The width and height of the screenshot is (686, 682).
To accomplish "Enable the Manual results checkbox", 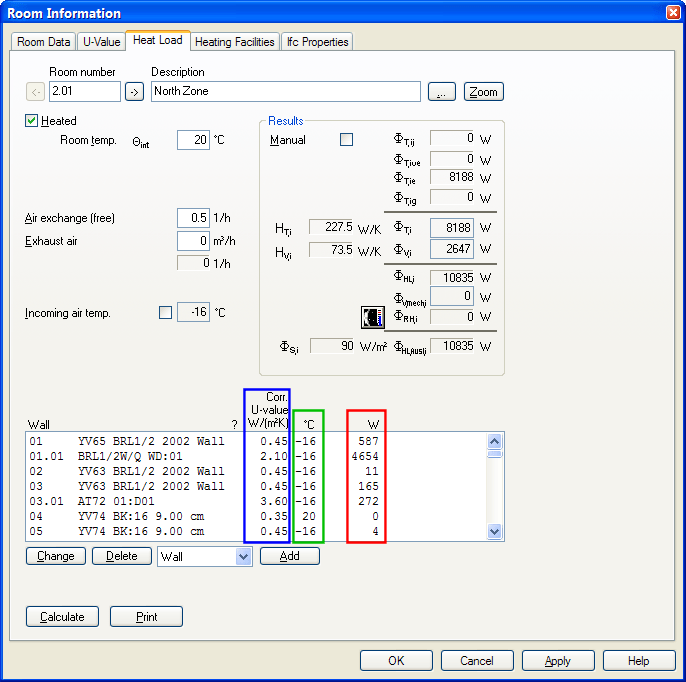I will 346,140.
